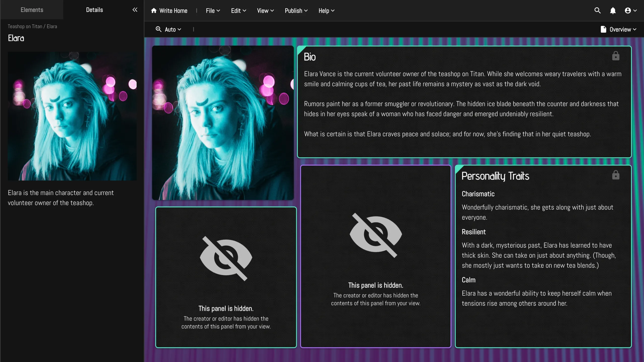Click the large Elara portrait panel
644x362 pixels.
pos(223,123)
